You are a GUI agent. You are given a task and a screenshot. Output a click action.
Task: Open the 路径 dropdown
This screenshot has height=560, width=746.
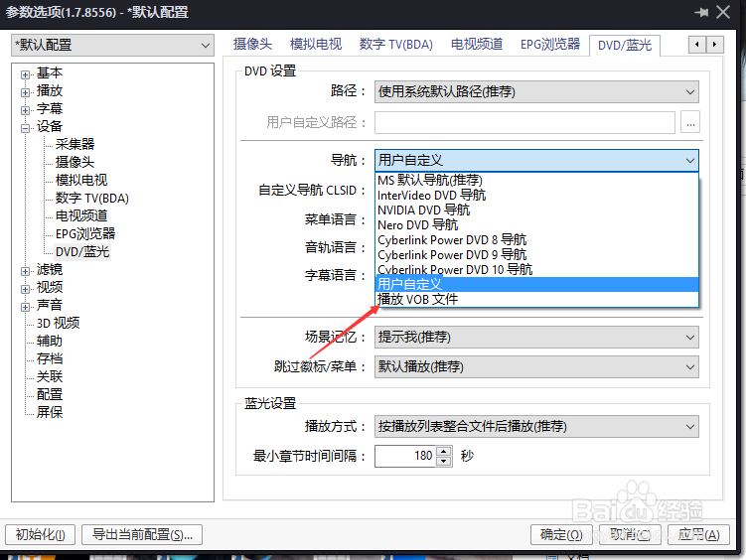[x=536, y=91]
